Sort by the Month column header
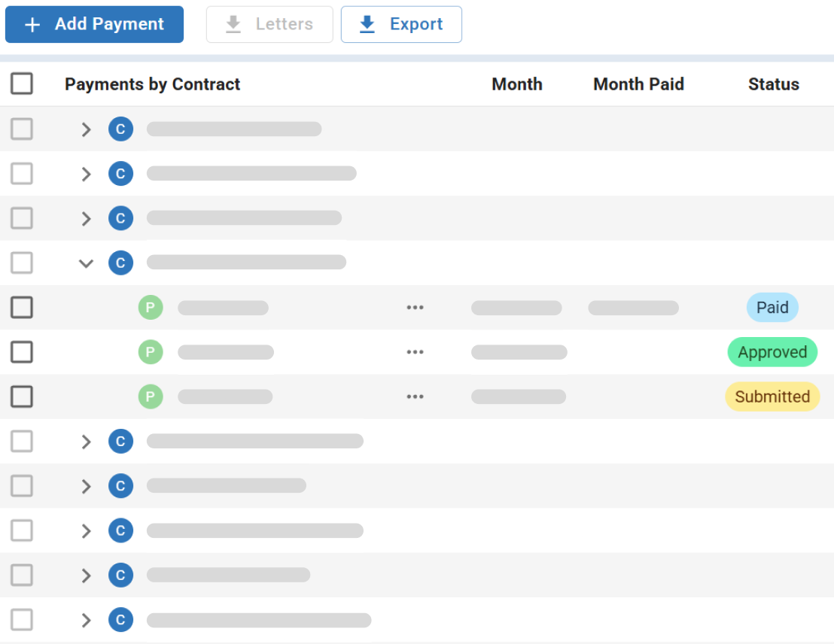 point(516,84)
